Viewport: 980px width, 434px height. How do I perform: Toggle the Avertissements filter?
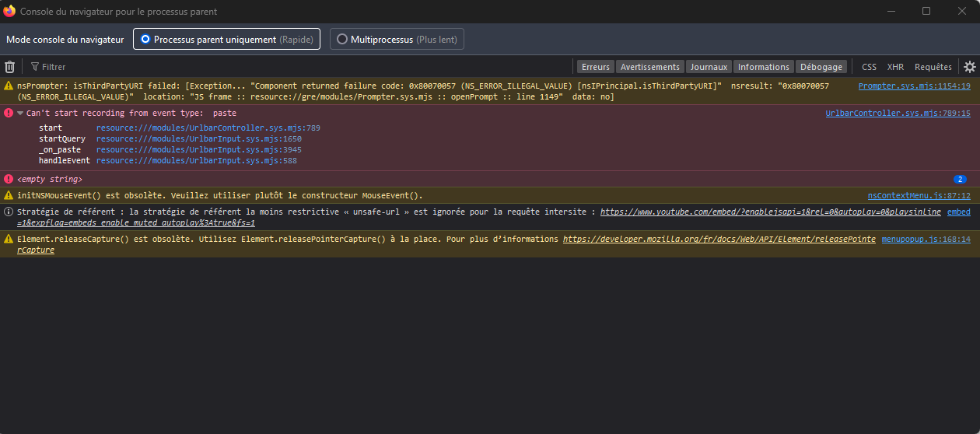click(650, 67)
